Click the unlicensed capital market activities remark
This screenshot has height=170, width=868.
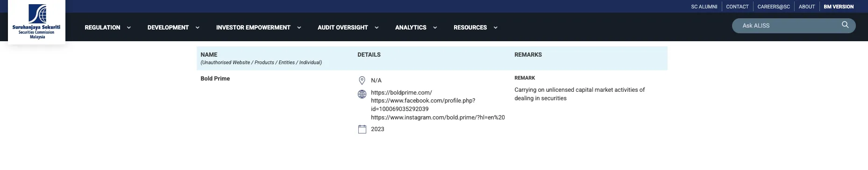point(579,94)
